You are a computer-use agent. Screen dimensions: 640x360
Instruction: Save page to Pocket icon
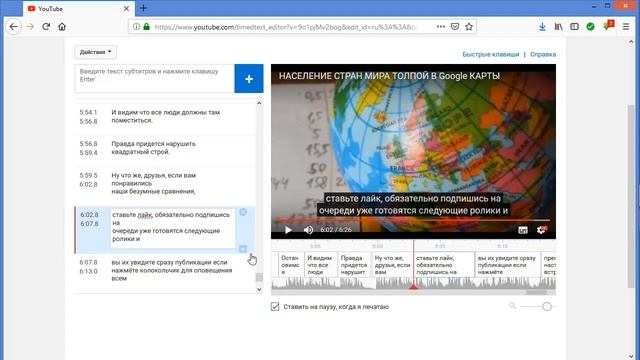tap(455, 27)
